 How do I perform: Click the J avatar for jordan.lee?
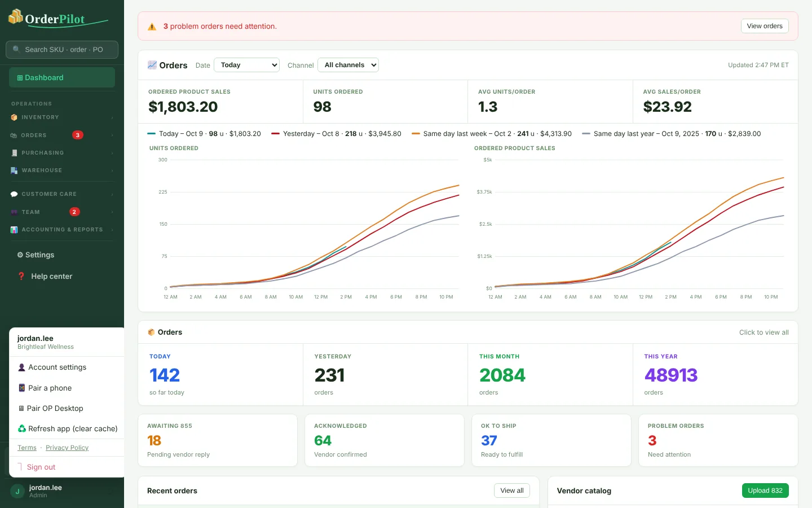coord(17,492)
